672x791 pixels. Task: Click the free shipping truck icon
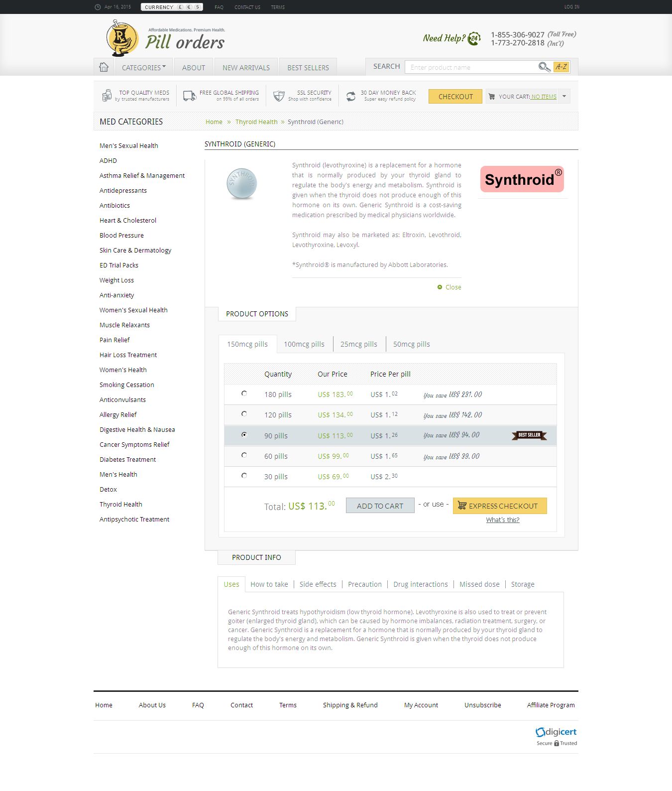tap(190, 96)
